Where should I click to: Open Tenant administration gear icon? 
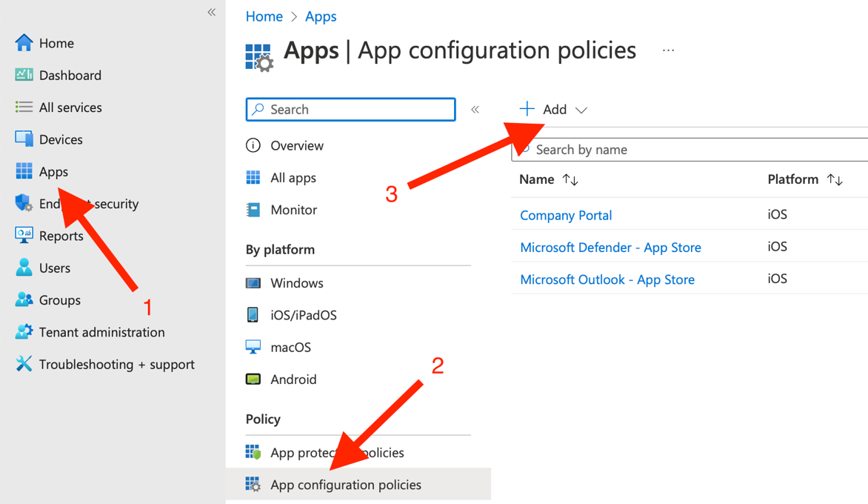24,332
